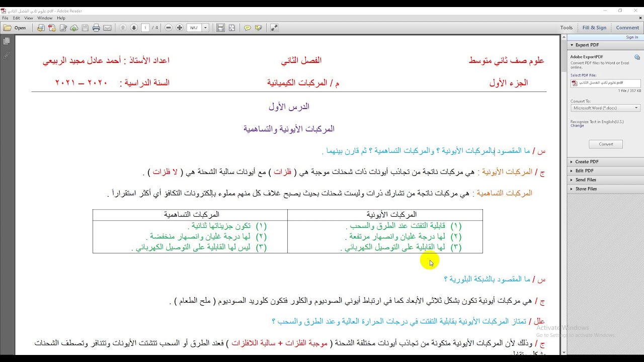This screenshot has width=644, height=362.
Task: Open the Attachments paperclip panel
Action: point(7,55)
